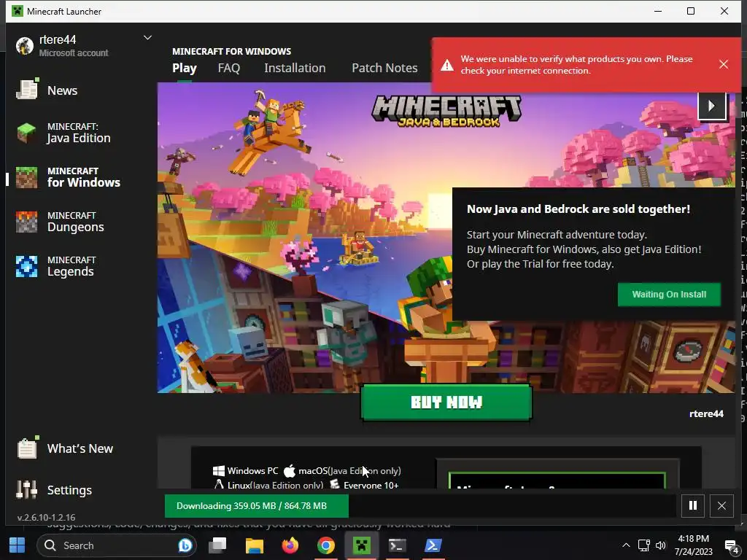Click the BUY NOW button
Viewport: 747px width, 560px height.
[x=446, y=402]
